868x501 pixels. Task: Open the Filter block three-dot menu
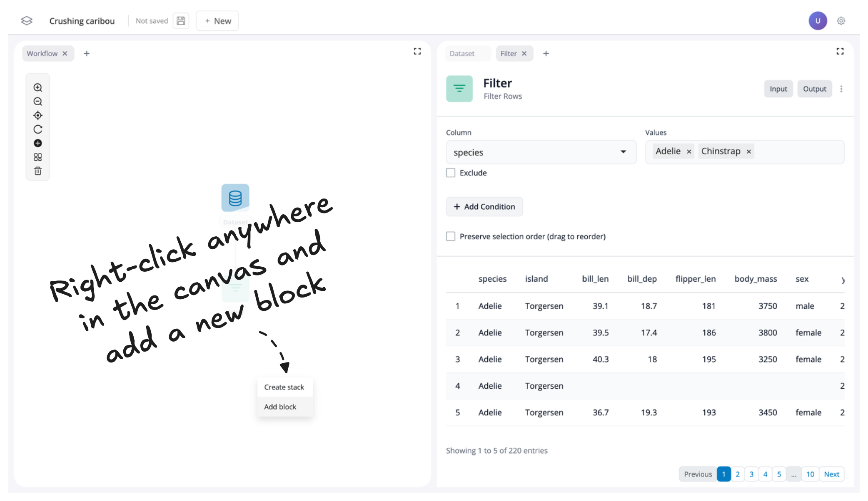pos(841,89)
